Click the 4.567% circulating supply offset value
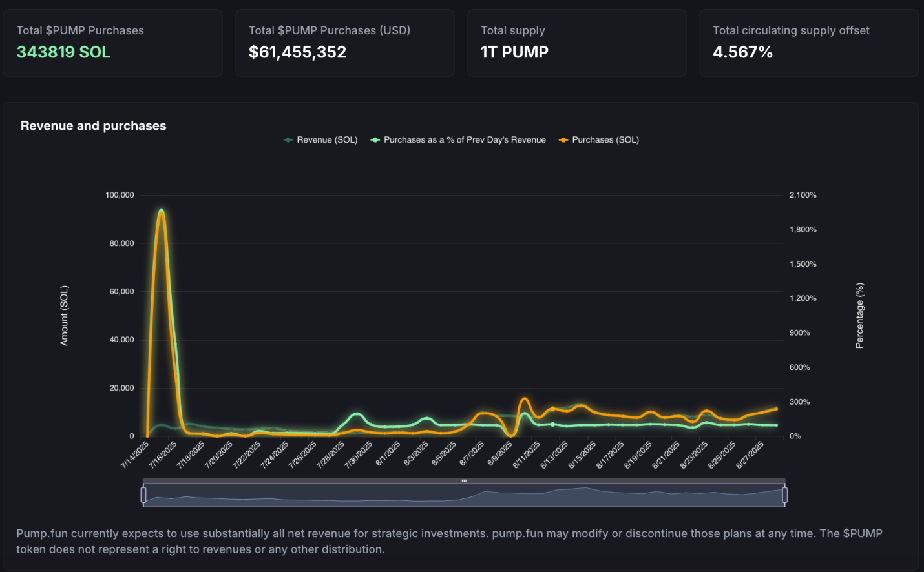Viewport: 924px width, 572px height. [742, 52]
